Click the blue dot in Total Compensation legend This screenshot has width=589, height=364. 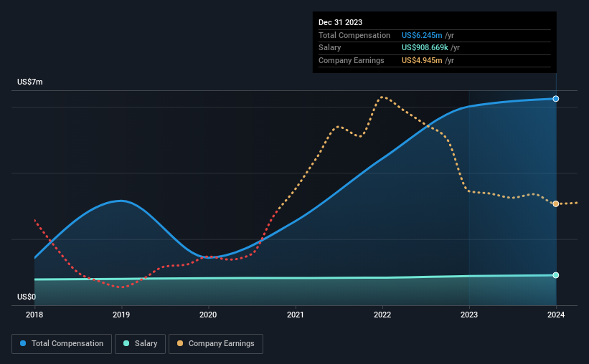click(23, 343)
